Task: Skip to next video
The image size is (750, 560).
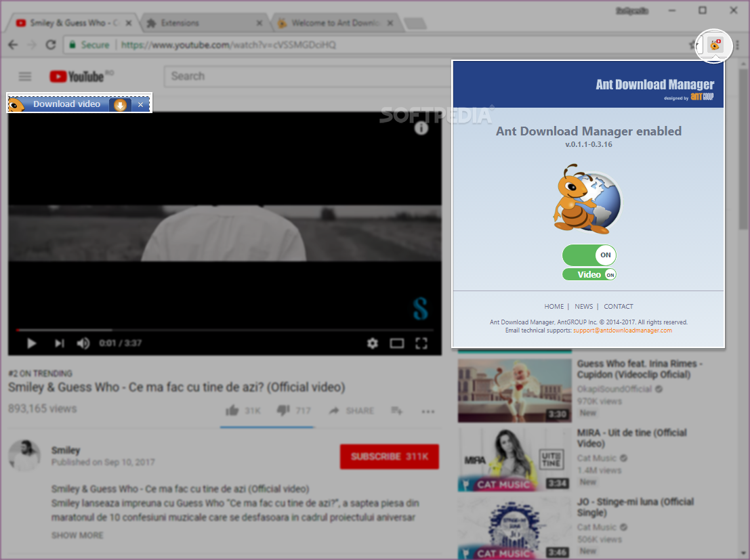Action: coord(60,343)
